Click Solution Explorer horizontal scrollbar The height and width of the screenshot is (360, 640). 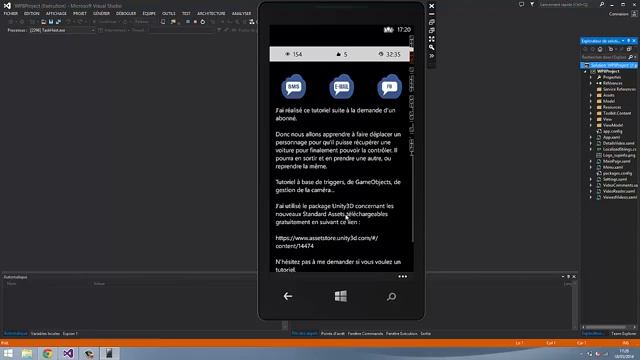[x=606, y=327]
